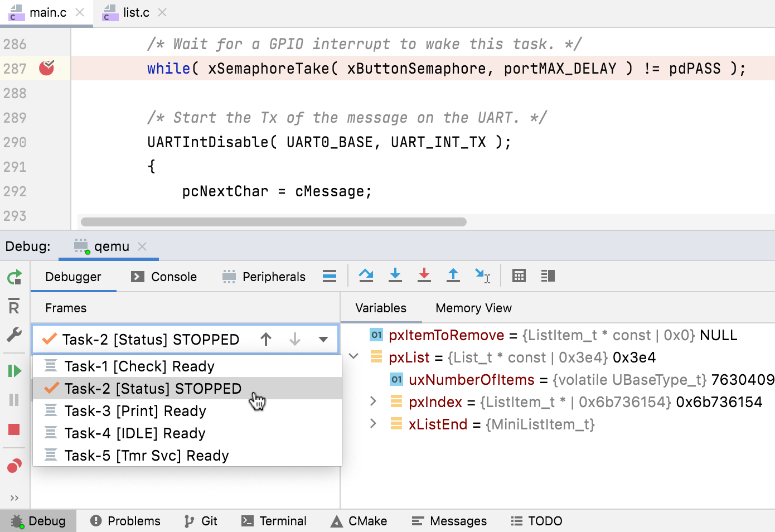Resume program execution
The height and width of the screenshot is (532, 775).
click(14, 371)
